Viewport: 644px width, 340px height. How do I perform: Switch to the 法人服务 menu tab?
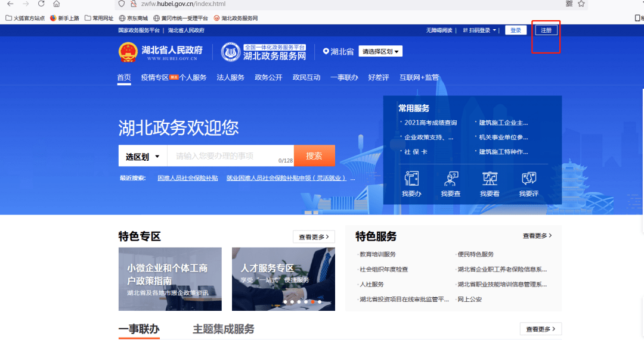tap(230, 77)
